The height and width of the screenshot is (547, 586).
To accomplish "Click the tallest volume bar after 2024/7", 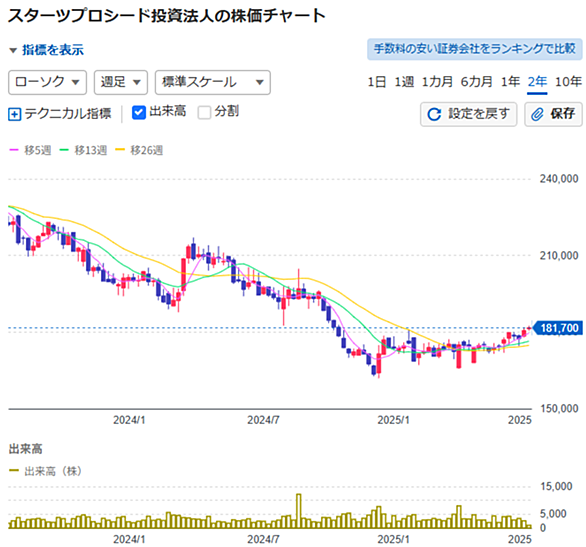I will pyautogui.click(x=299, y=511).
